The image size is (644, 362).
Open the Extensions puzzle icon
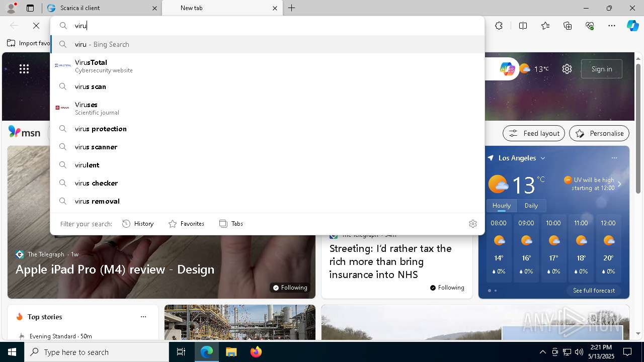[499, 26]
